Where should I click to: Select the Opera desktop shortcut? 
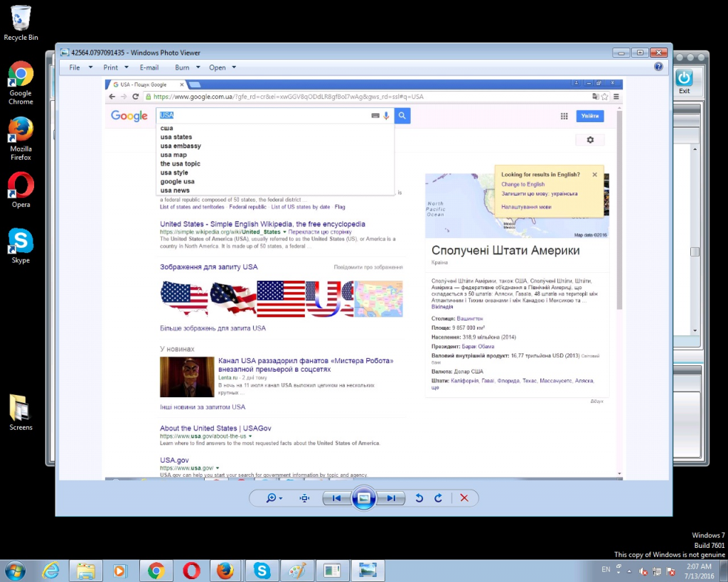click(x=21, y=190)
